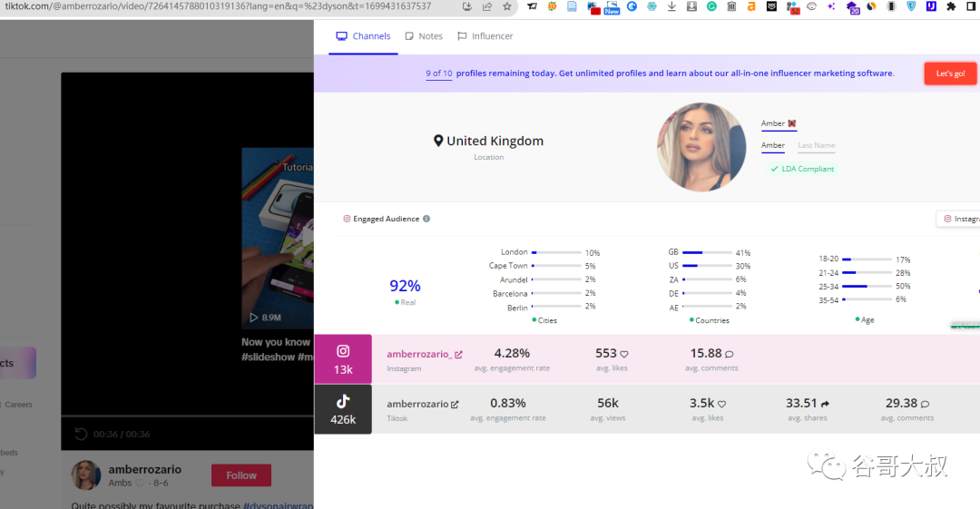Open the browser Extensions puzzle icon

(x=951, y=6)
